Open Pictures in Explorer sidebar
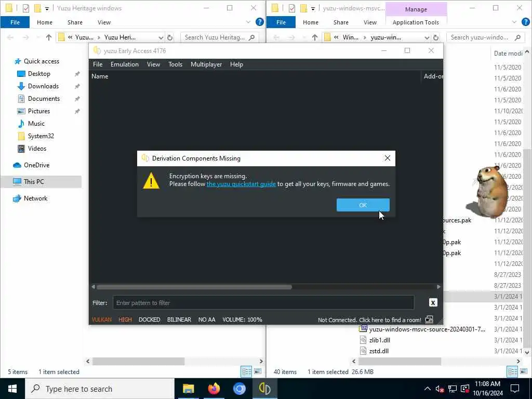The image size is (532, 399). pos(38,111)
